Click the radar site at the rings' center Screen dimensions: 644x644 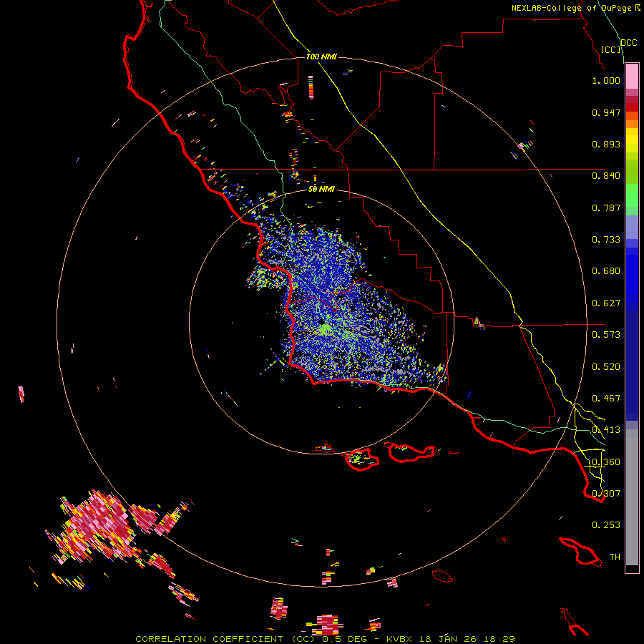[x=322, y=323]
